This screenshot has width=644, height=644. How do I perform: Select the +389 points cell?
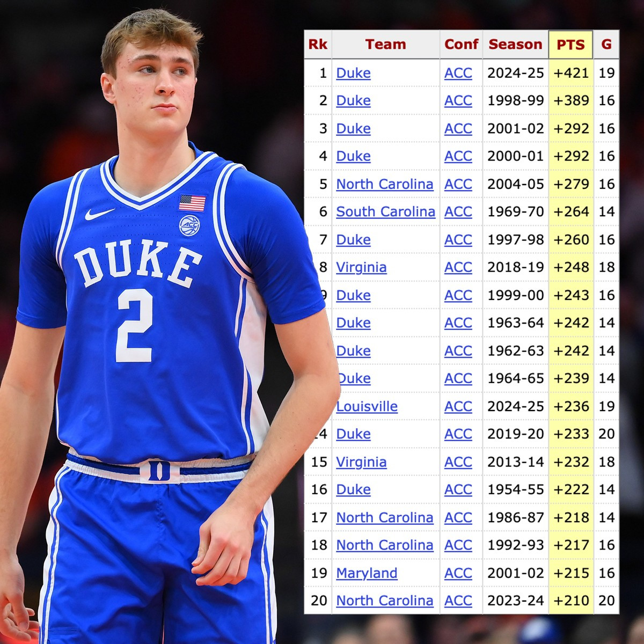[x=571, y=101]
